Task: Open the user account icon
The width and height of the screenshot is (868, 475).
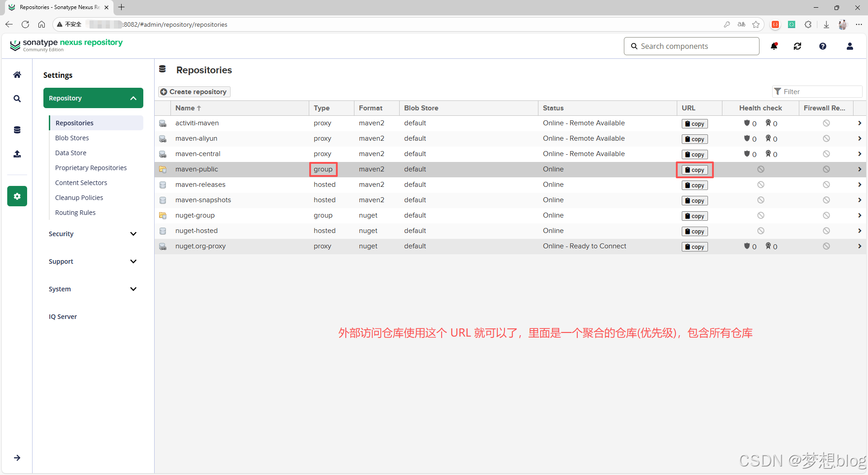Action: pos(850,46)
